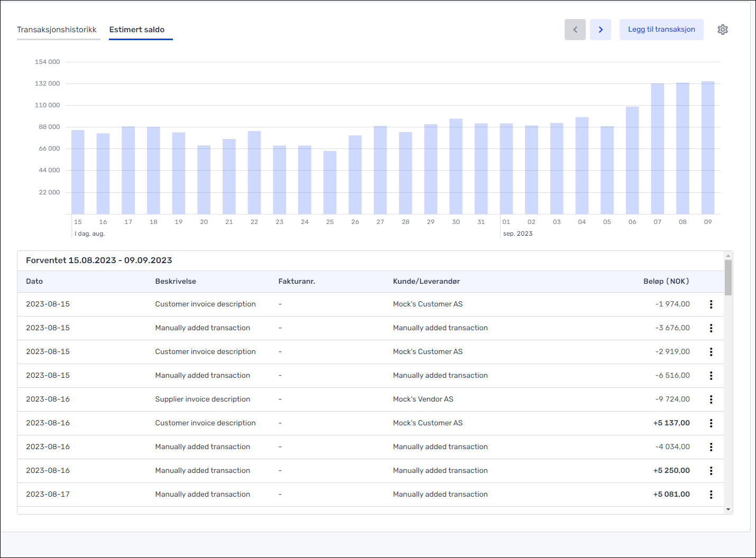Click the Beskrivelse column header
Image resolution: width=756 pixels, height=558 pixels.
[176, 281]
